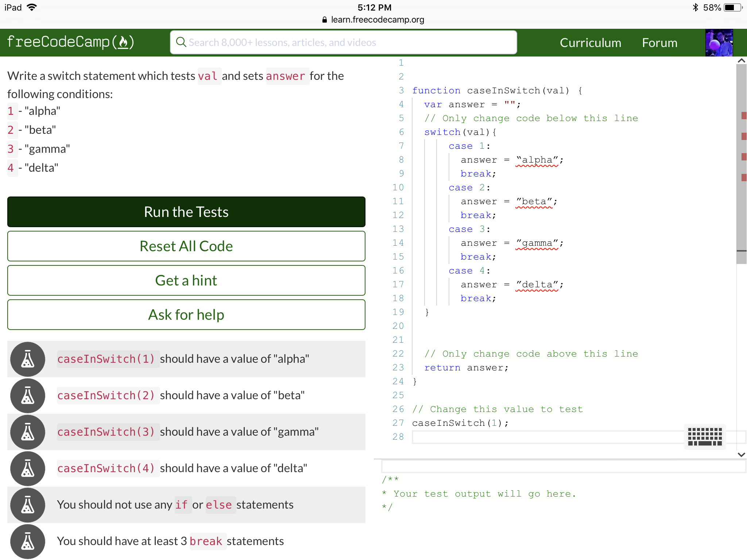Toggle the flask icon beside caseInSwitch(2) test
747x560 pixels.
coord(27,396)
